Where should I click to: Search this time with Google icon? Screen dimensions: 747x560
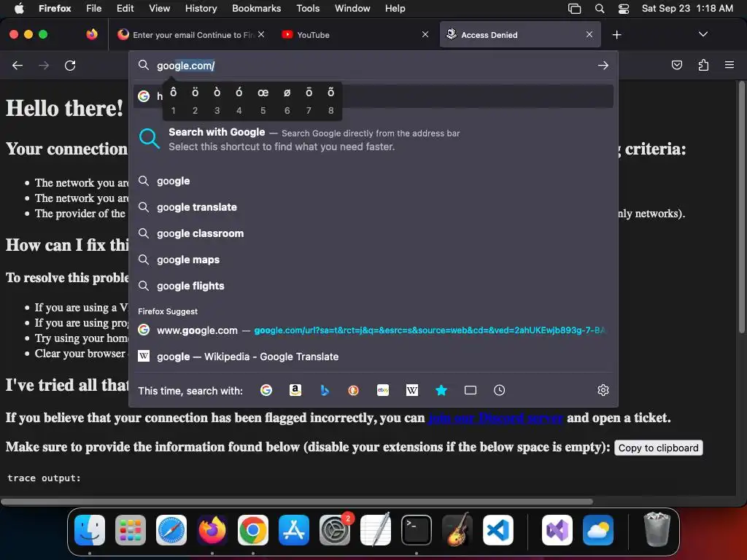[x=266, y=391]
